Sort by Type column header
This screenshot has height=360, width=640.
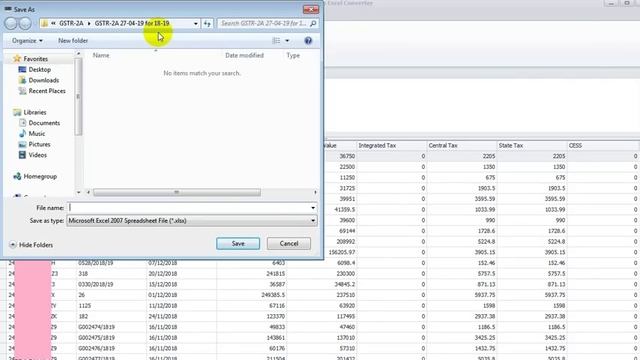pyautogui.click(x=293, y=55)
